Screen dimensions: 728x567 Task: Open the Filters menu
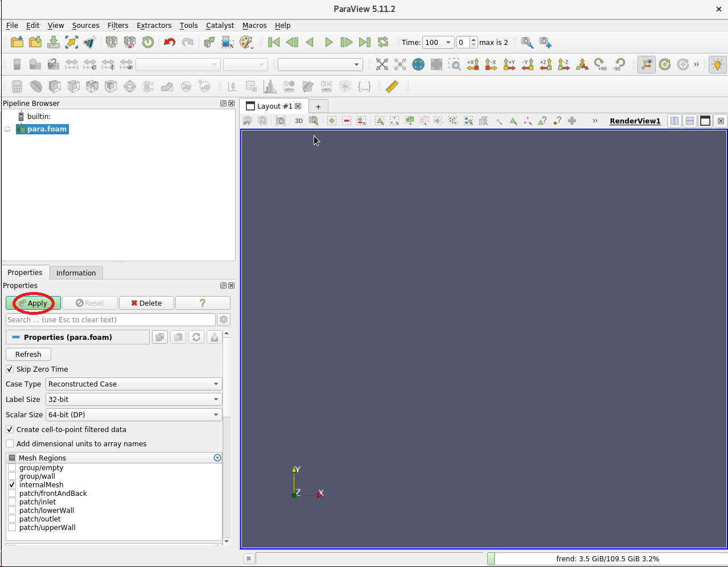click(118, 25)
